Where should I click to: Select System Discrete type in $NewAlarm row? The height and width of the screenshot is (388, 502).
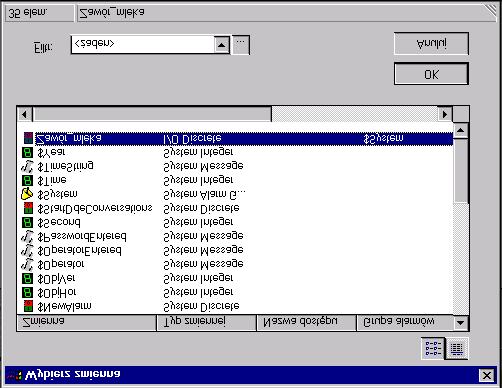[x=201, y=306]
